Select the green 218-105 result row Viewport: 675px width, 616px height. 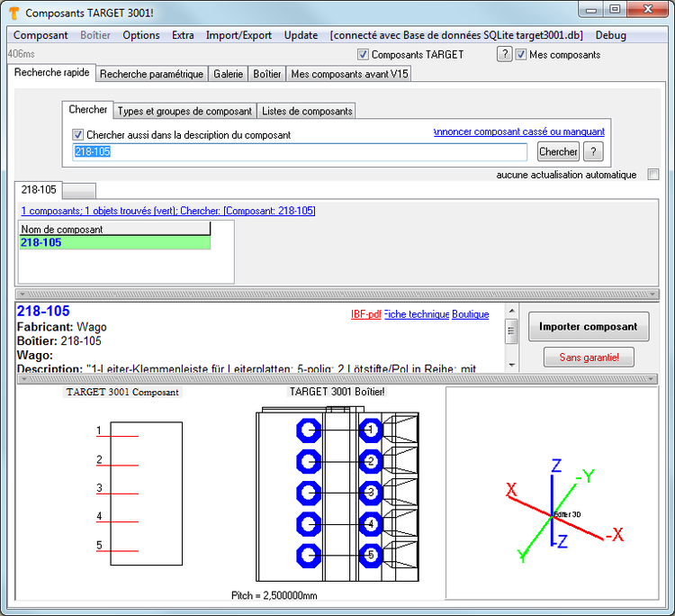coord(114,242)
